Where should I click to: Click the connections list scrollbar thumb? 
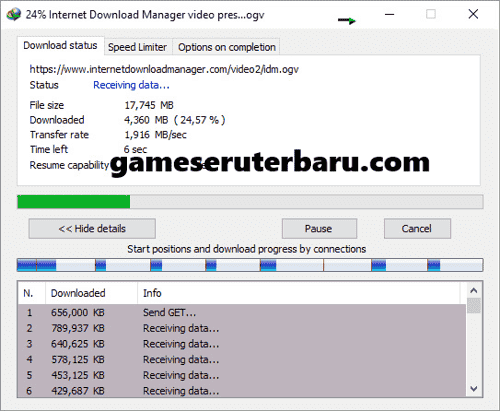[474, 306]
